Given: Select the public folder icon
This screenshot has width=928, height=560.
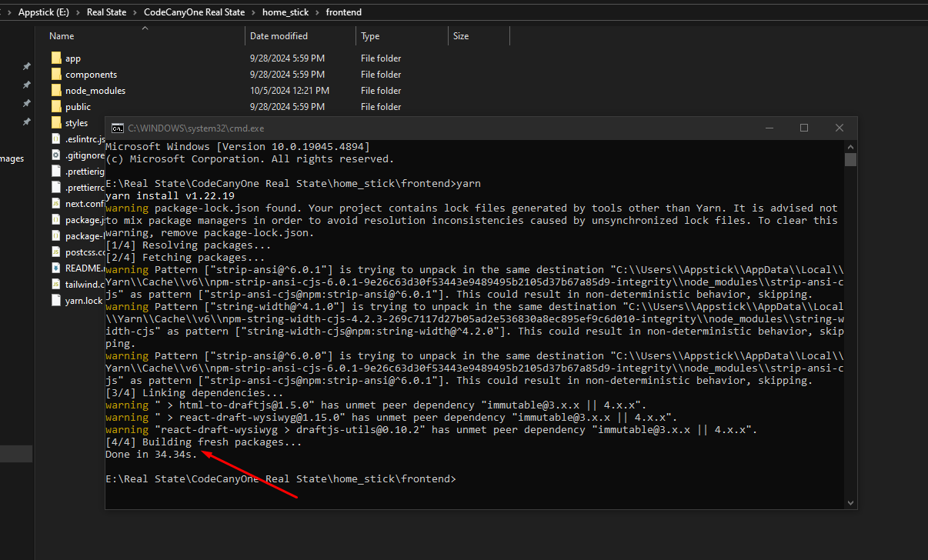Looking at the screenshot, I should (56, 107).
